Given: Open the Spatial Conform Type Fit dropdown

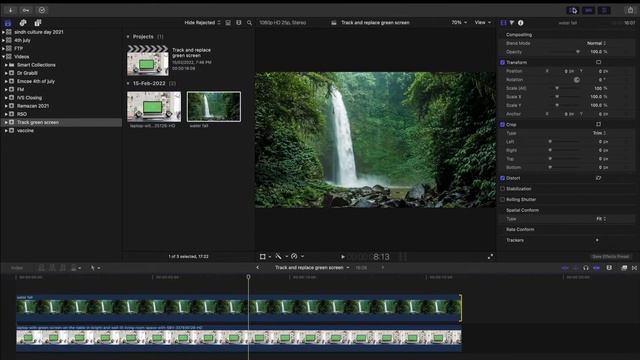Looking at the screenshot, I should (x=601, y=219).
